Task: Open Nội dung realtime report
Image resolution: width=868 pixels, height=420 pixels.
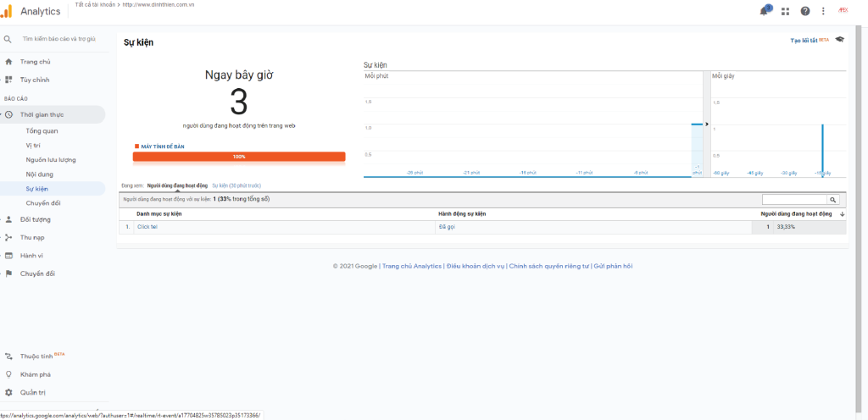Action: (x=39, y=174)
